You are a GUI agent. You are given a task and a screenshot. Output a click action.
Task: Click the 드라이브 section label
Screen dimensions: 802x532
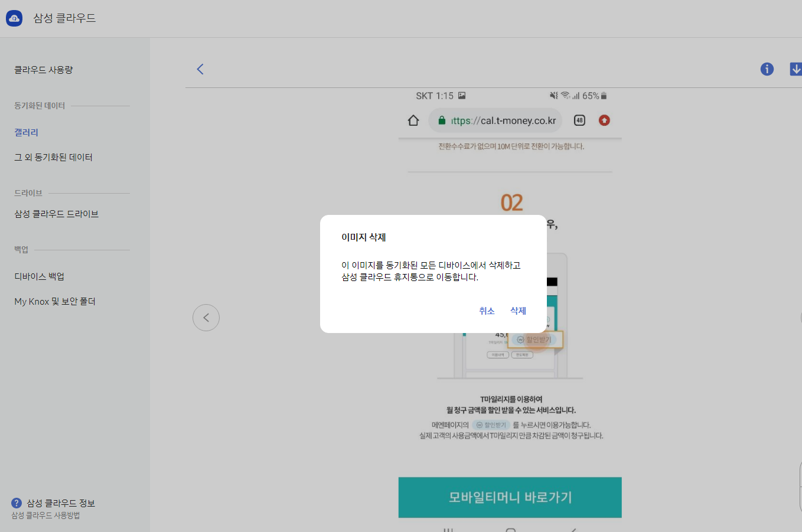[28, 193]
